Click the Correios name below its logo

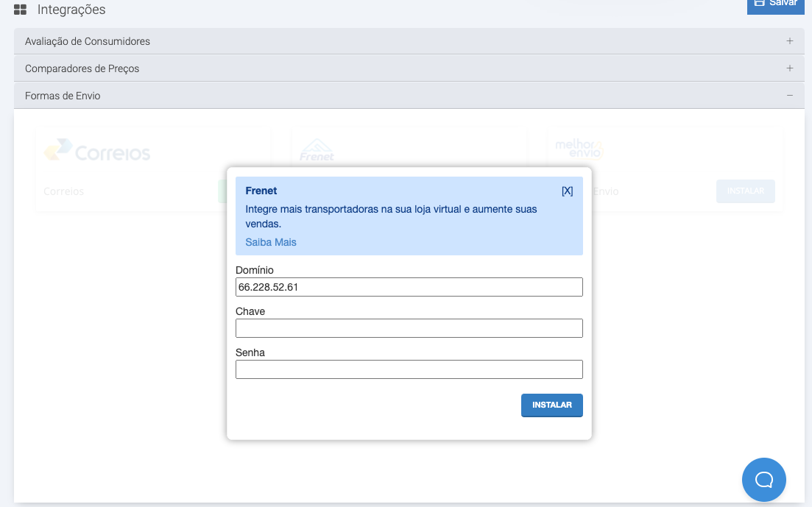(64, 191)
